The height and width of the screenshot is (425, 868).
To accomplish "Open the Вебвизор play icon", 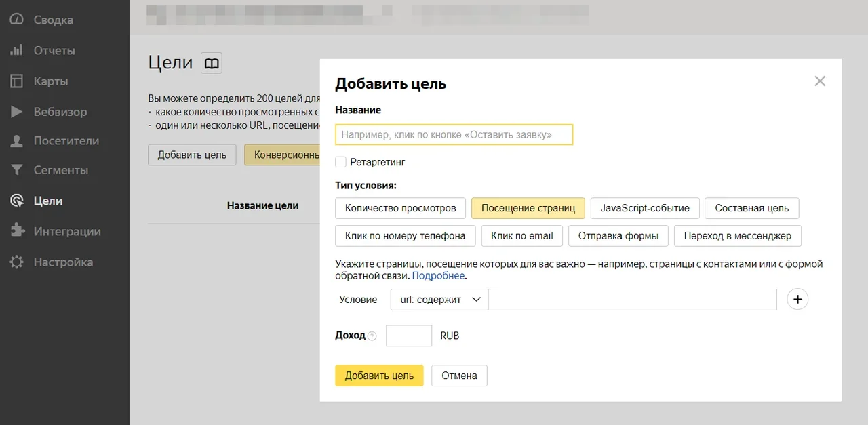I will (x=17, y=112).
